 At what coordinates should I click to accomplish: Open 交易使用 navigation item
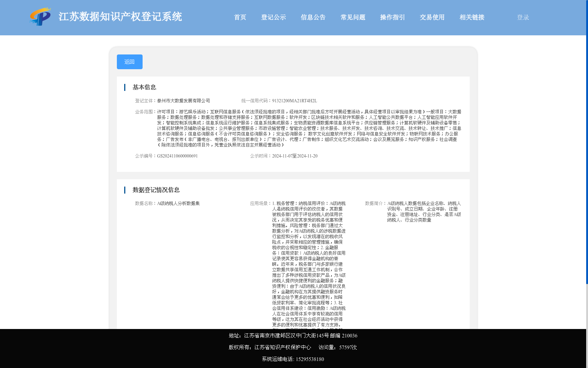[x=432, y=17]
